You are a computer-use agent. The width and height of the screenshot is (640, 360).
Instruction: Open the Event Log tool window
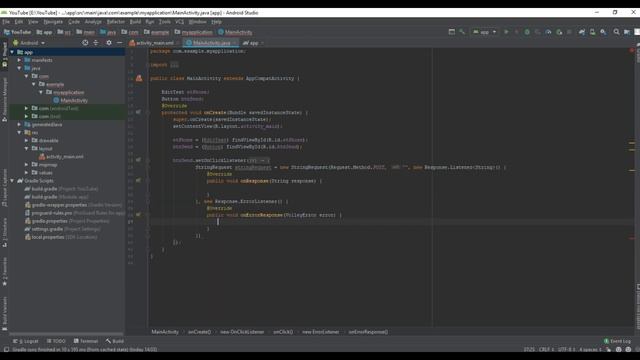tap(618, 341)
